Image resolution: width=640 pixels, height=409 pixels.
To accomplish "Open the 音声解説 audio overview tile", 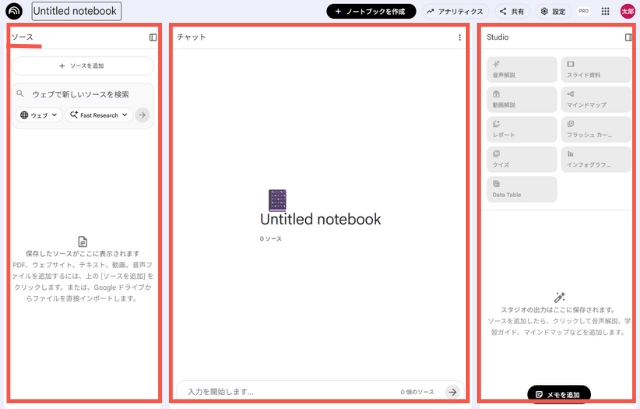I will (x=520, y=69).
